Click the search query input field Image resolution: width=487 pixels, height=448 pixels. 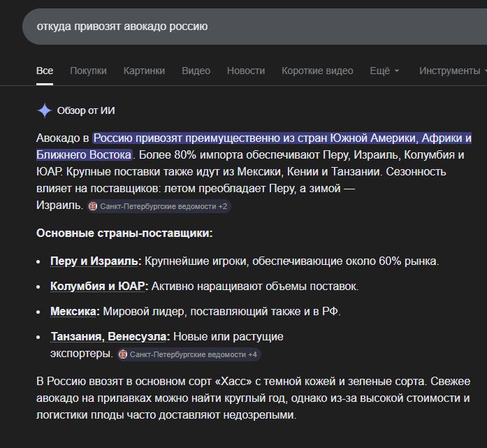click(245, 27)
